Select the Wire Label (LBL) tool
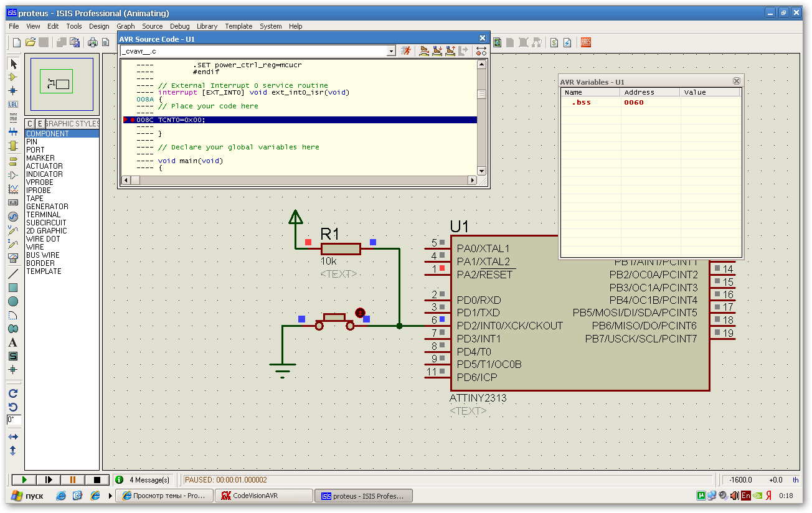 pyautogui.click(x=13, y=104)
